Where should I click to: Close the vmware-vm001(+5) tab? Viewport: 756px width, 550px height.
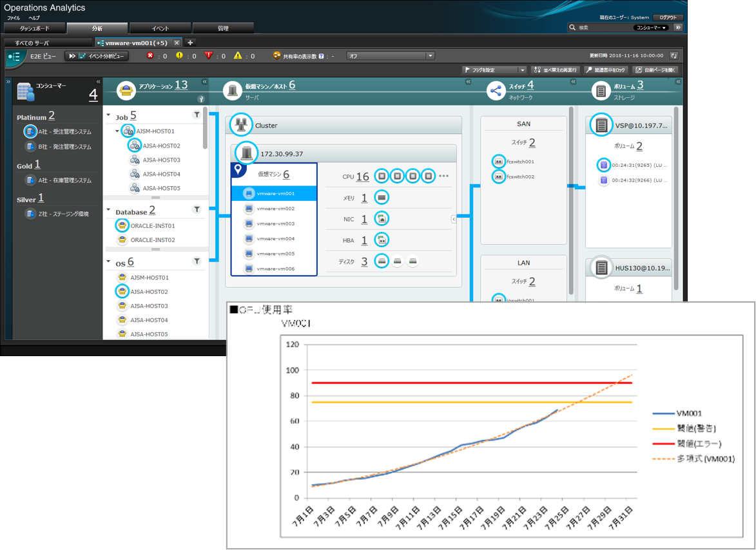pos(177,43)
